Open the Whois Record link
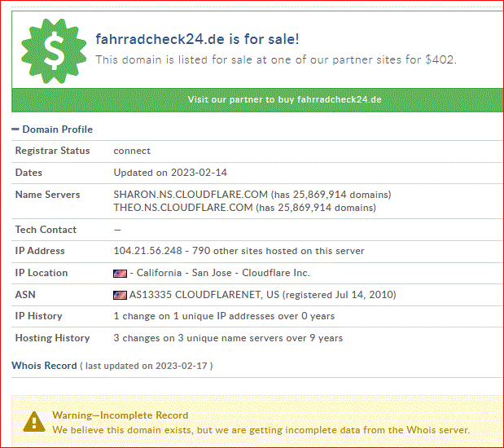This screenshot has height=448, width=504. (44, 366)
